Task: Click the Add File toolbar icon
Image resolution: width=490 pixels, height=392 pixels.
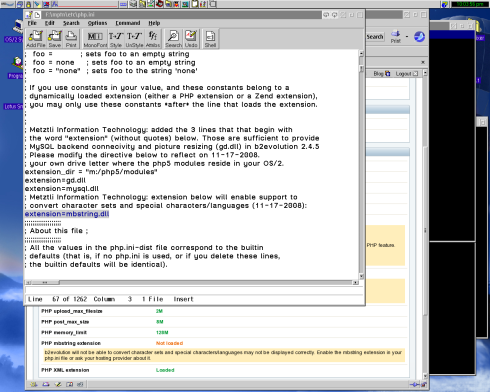Action: tap(35, 39)
